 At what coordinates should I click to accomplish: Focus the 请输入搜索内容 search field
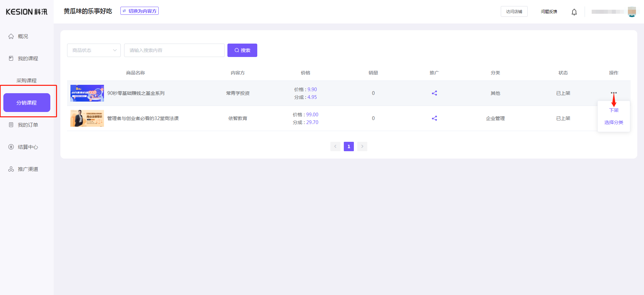click(174, 50)
